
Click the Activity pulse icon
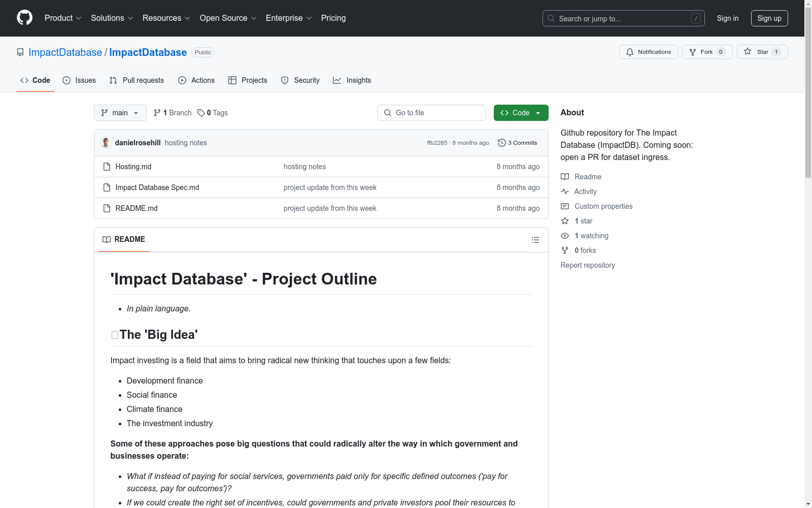pos(565,192)
